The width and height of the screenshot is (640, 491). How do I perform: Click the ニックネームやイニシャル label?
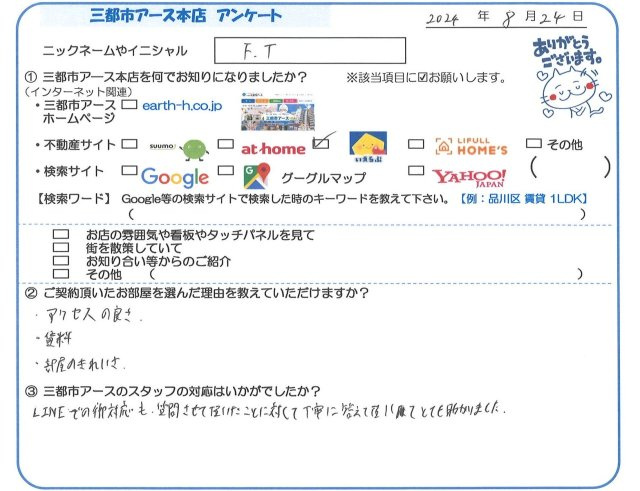coord(115,51)
